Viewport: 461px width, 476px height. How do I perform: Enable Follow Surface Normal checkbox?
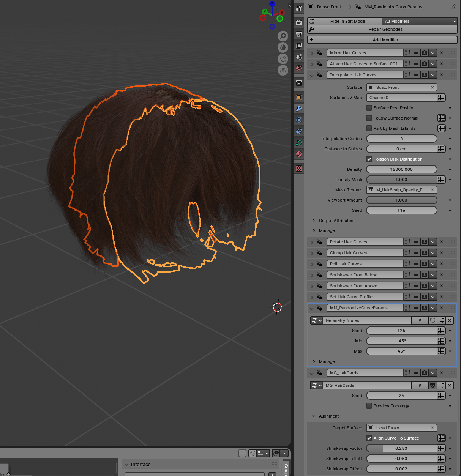click(369, 118)
